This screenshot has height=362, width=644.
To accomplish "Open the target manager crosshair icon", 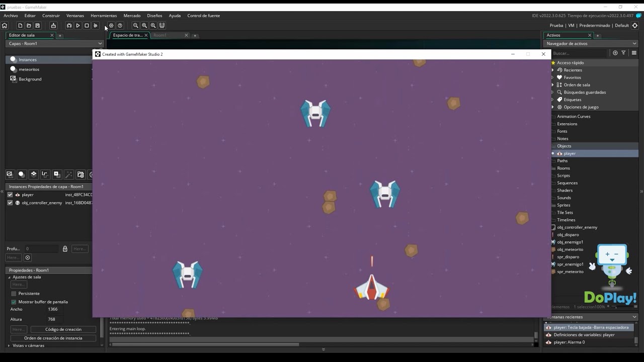I will coord(635,26).
